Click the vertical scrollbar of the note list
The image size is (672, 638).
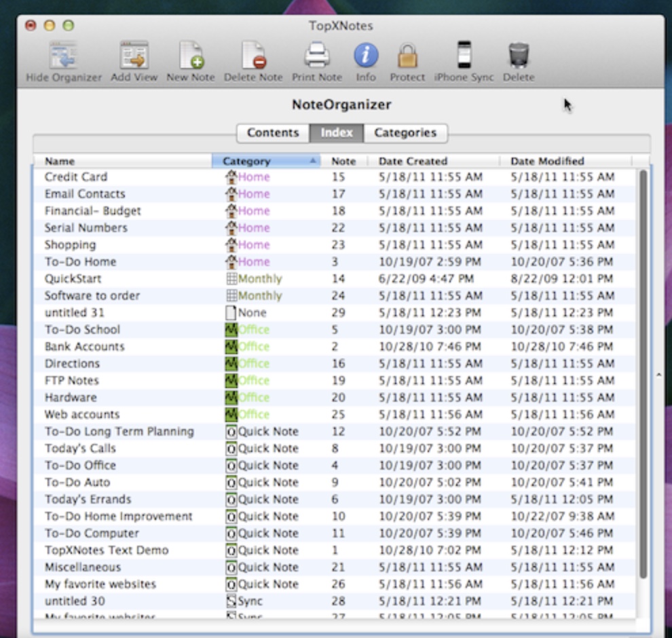point(643,373)
